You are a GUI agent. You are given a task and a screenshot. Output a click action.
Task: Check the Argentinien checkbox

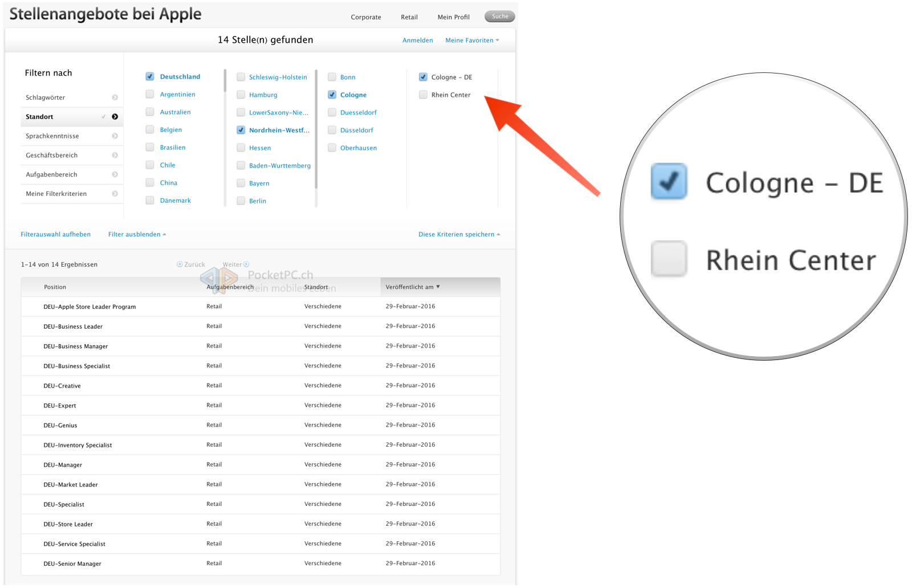[x=150, y=94]
